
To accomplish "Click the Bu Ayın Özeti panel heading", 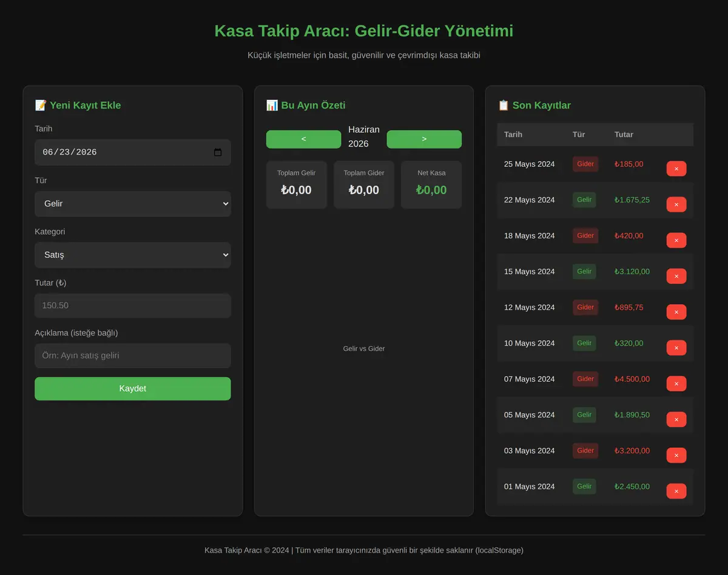I will [x=306, y=105].
